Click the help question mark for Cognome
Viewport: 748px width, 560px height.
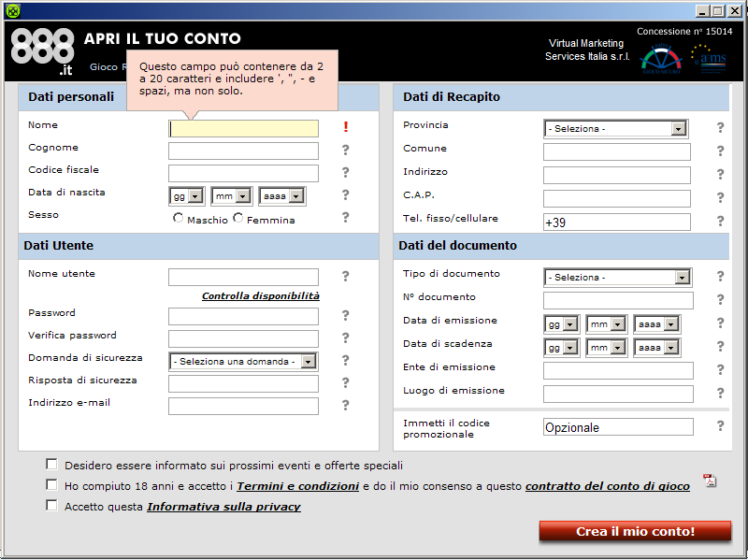(x=345, y=150)
